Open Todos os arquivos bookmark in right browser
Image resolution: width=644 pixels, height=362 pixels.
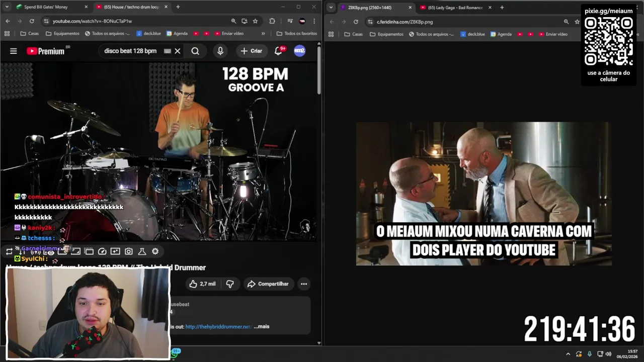coord(431,34)
